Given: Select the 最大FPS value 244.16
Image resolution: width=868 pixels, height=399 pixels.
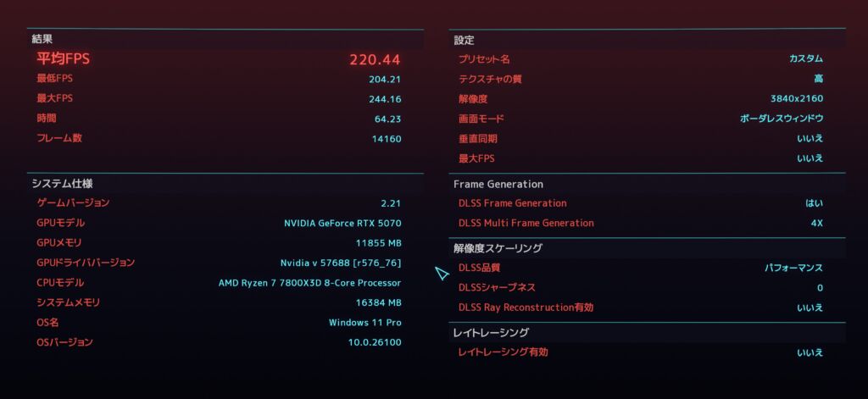Looking at the screenshot, I should point(385,99).
